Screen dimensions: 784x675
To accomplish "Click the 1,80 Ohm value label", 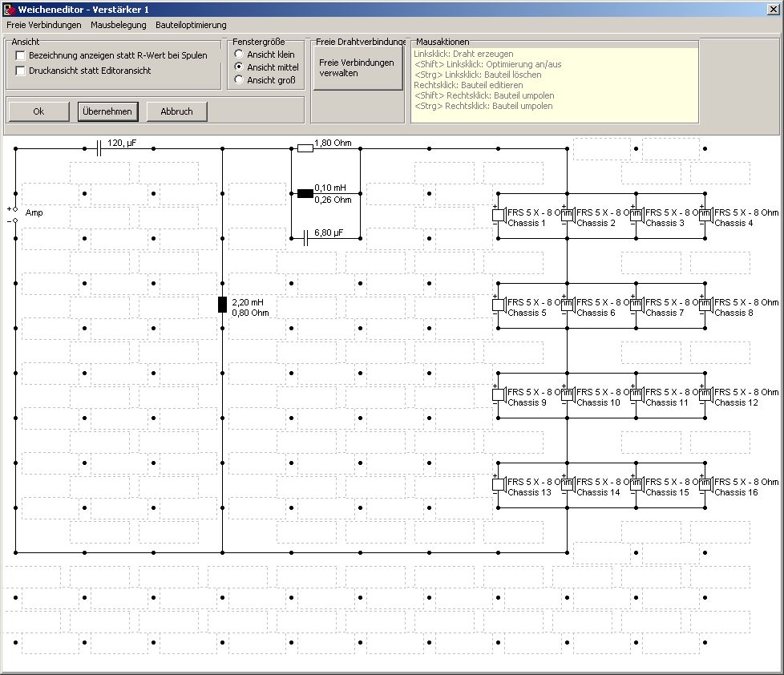I will tap(333, 143).
